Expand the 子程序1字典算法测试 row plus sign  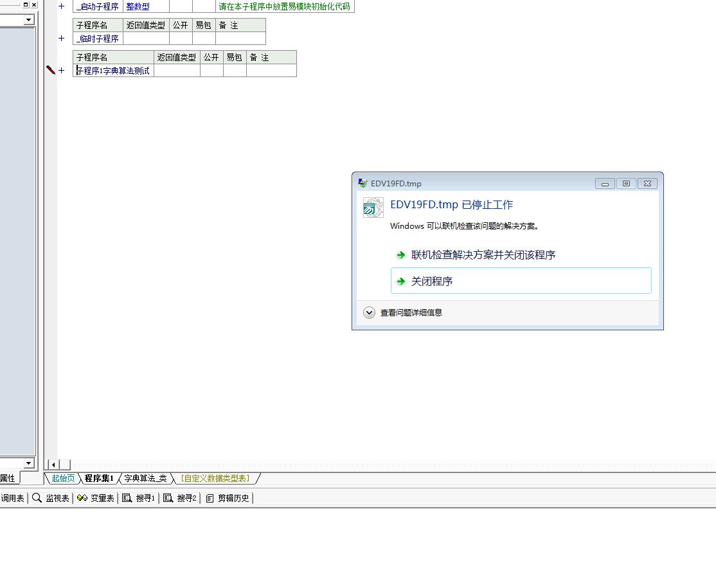tap(61, 70)
